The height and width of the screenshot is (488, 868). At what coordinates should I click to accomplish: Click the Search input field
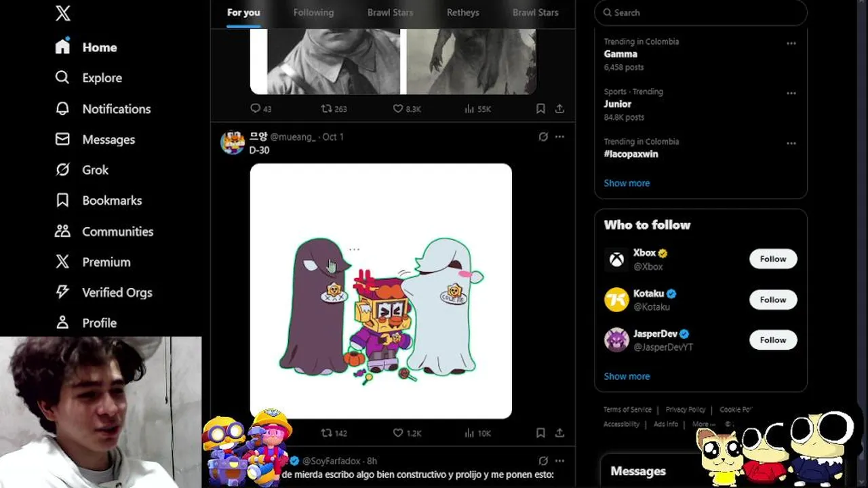(701, 12)
